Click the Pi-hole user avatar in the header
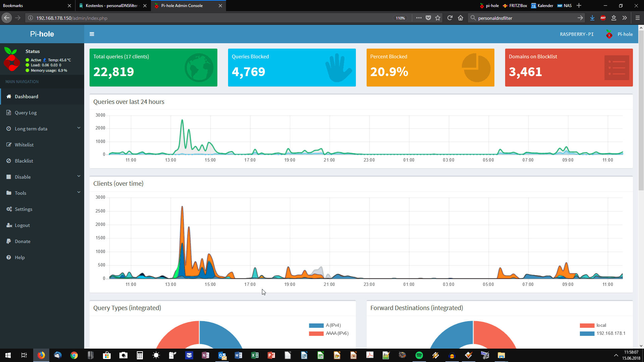The height and width of the screenshot is (362, 644). [609, 34]
